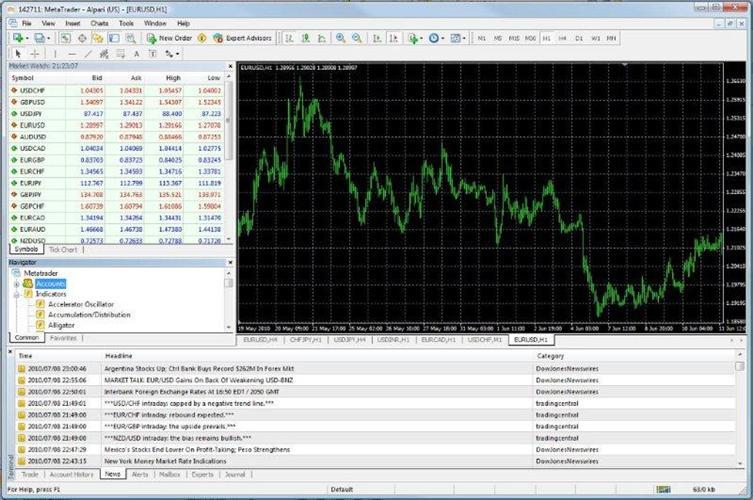The image size is (753, 500).
Task: Select the Argentina Stocks Up news headline
Action: (x=199, y=369)
